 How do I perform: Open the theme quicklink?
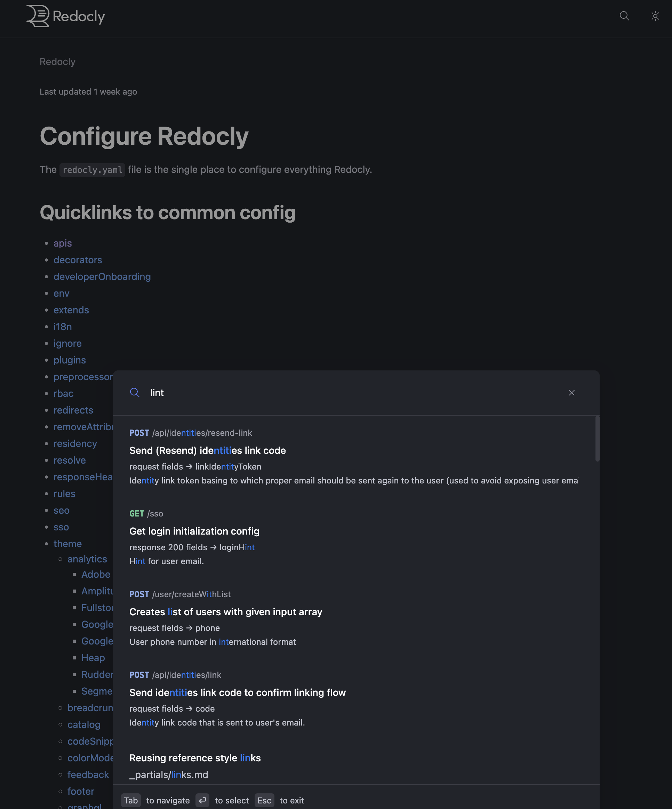(67, 544)
